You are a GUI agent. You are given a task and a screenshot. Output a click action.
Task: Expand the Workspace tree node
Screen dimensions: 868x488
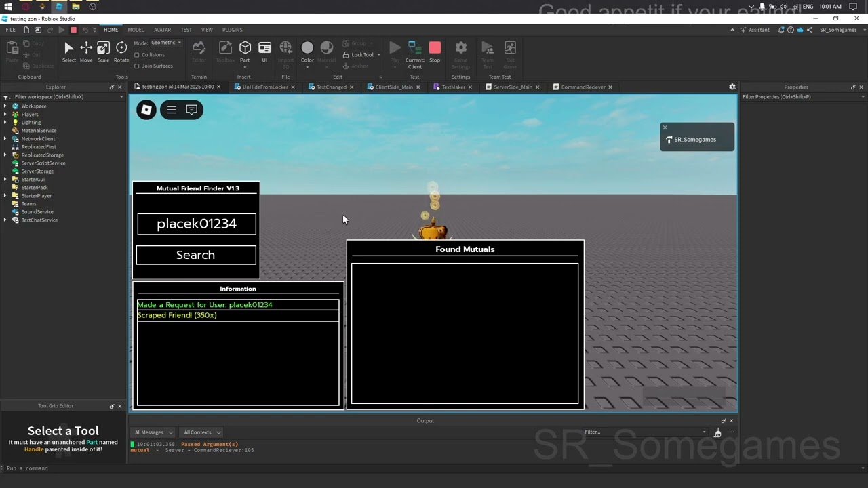point(5,106)
